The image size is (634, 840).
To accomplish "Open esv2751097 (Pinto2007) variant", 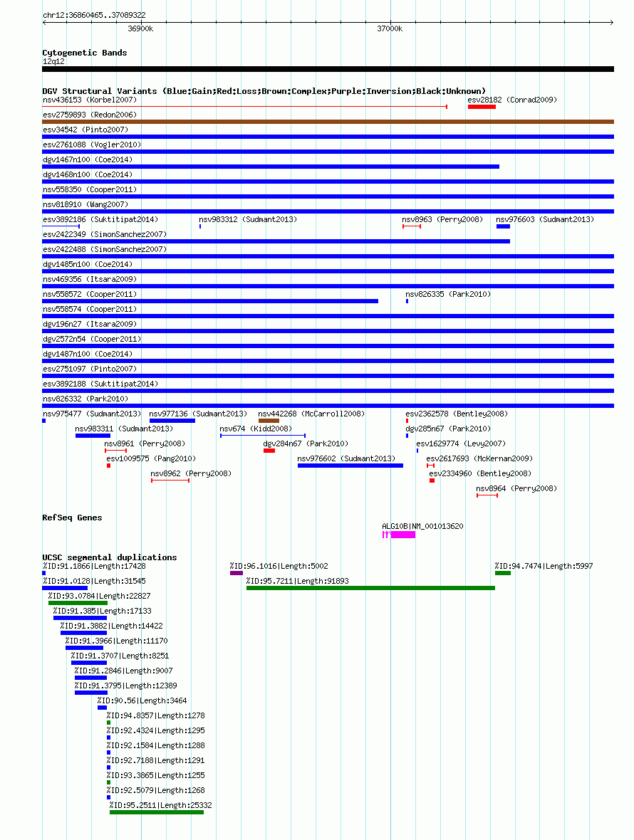I will click(90, 369).
